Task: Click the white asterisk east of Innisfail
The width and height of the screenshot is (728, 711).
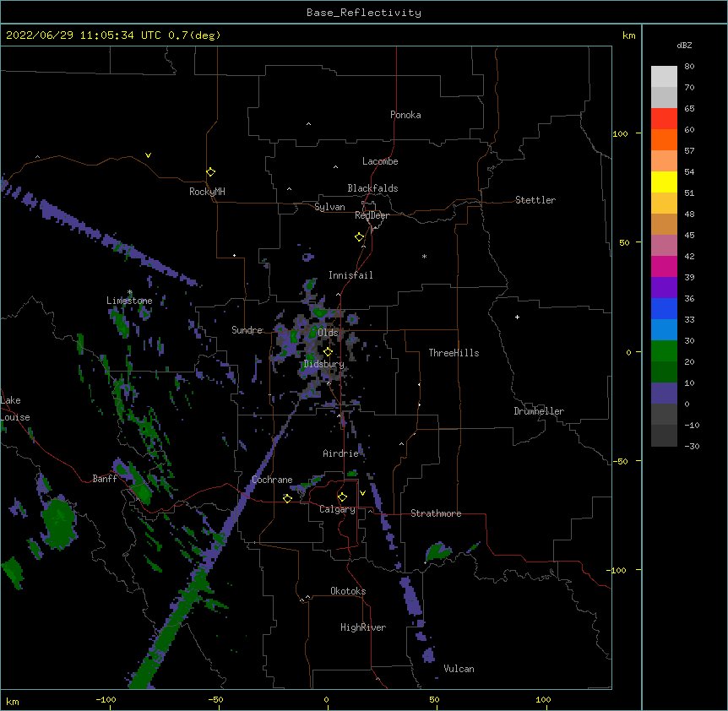Action: pyautogui.click(x=424, y=256)
